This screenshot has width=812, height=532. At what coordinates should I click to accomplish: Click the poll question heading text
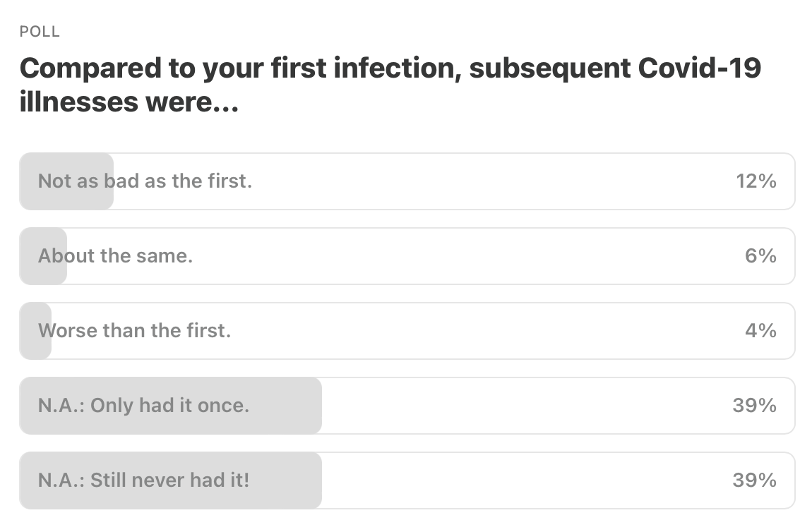click(390, 85)
